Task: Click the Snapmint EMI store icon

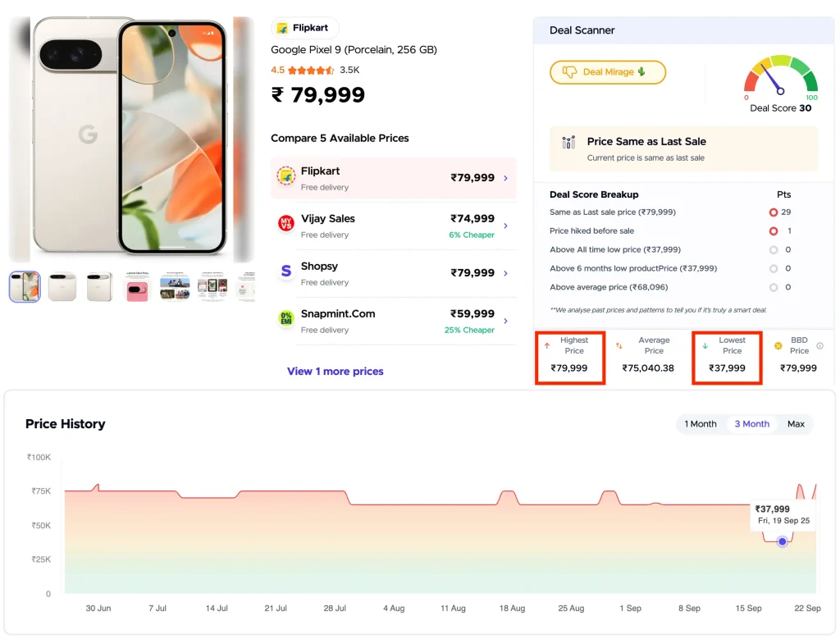Action: [285, 319]
